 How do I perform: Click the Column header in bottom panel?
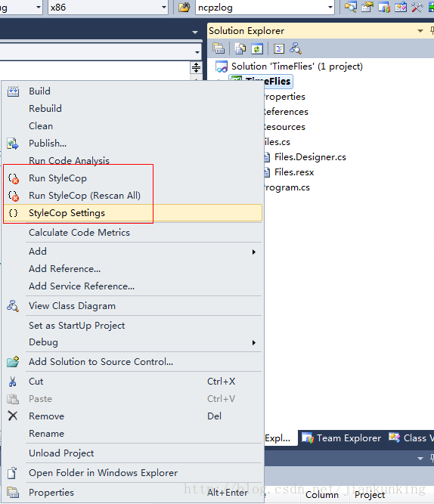click(322, 495)
